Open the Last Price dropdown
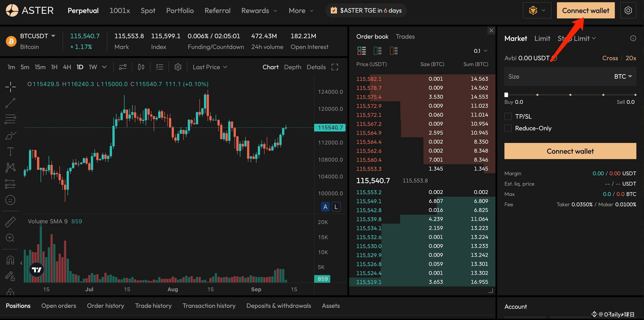The width and height of the screenshot is (644, 320). pyautogui.click(x=210, y=67)
